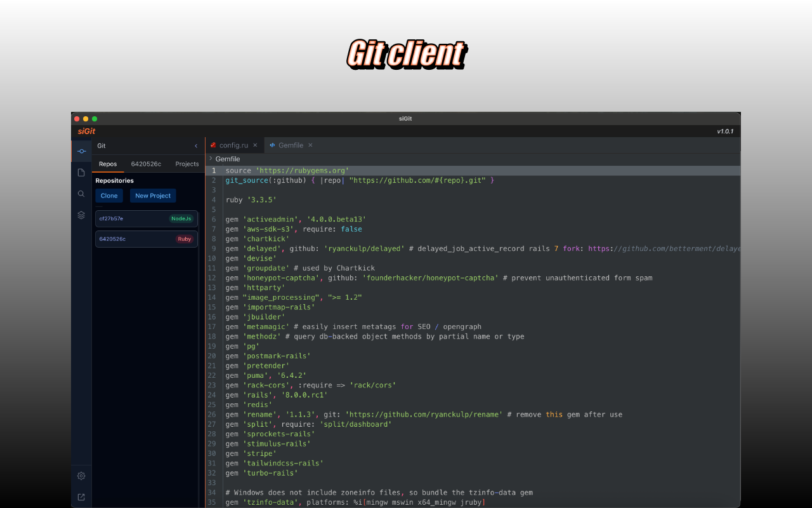812x508 pixels.
Task: Click the Repositories heading
Action: point(115,181)
